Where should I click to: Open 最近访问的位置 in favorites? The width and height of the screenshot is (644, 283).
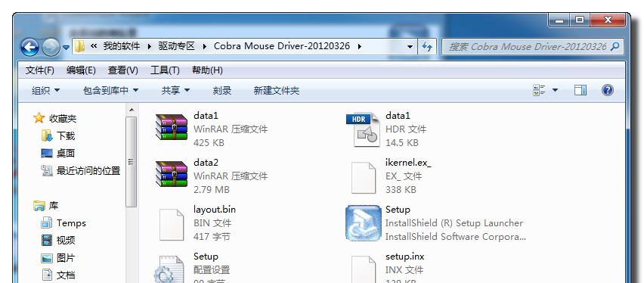click(88, 171)
